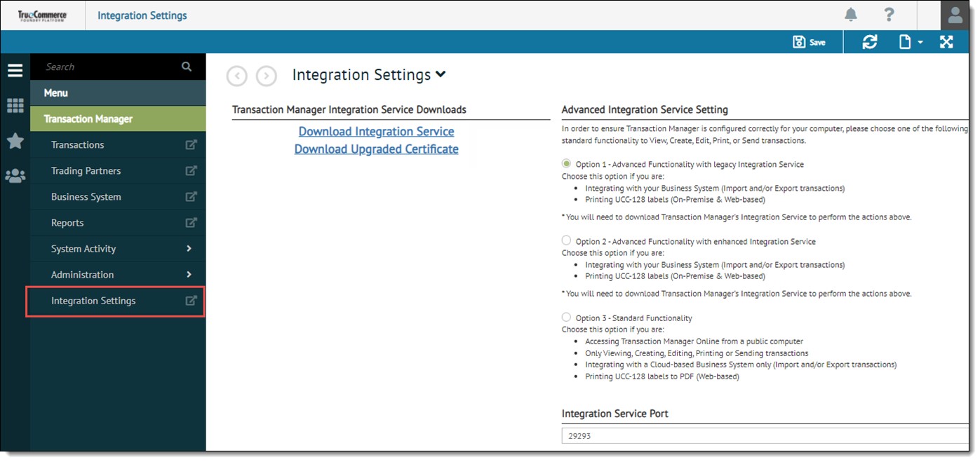Expand the Administration chevron
The width and height of the screenshot is (980, 462).
point(189,275)
